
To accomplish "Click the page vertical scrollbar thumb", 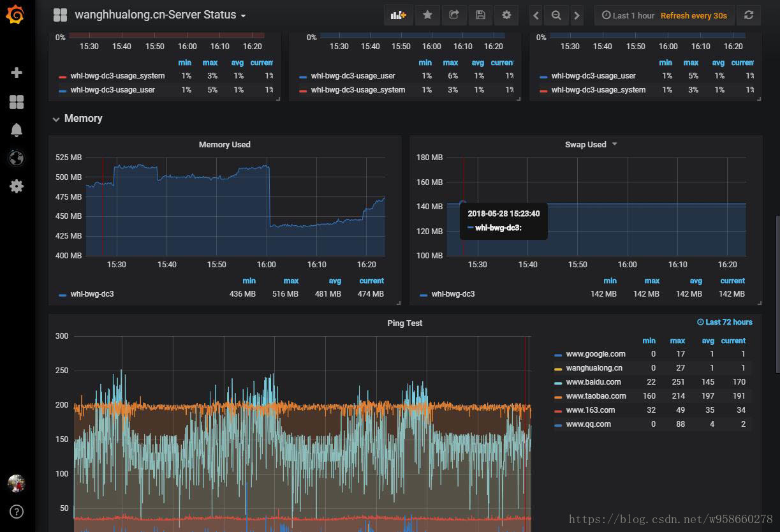I will point(777,293).
